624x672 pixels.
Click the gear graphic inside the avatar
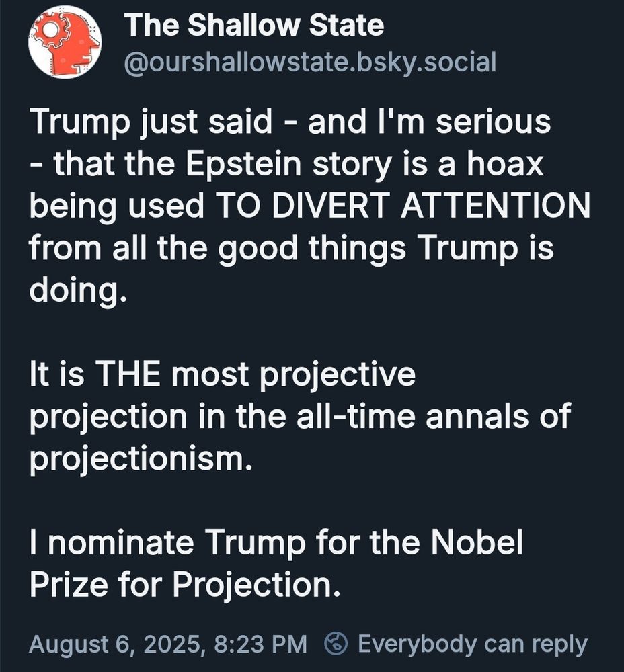(x=50, y=31)
